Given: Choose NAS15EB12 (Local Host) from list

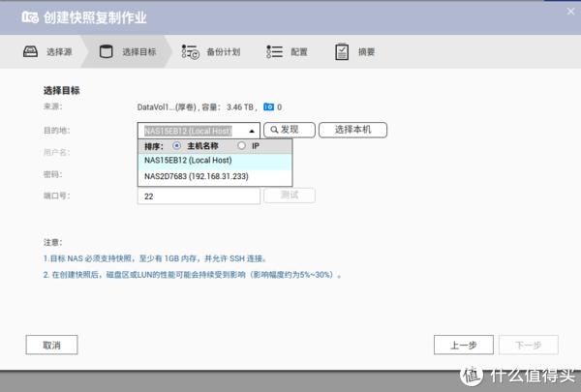Looking at the screenshot, I should point(215,161).
